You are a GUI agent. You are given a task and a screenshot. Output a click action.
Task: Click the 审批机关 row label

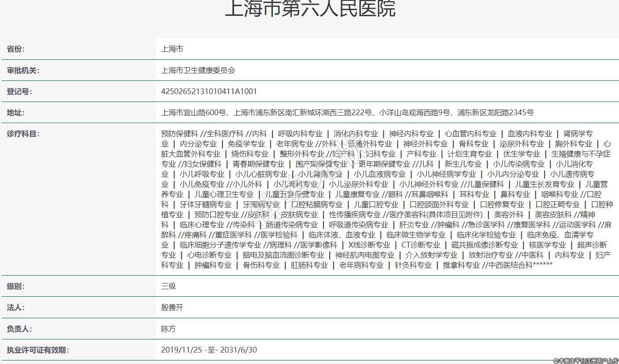click(x=23, y=70)
